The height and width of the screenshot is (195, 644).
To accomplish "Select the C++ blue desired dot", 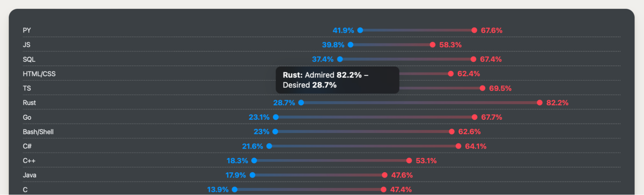I will [254, 160].
